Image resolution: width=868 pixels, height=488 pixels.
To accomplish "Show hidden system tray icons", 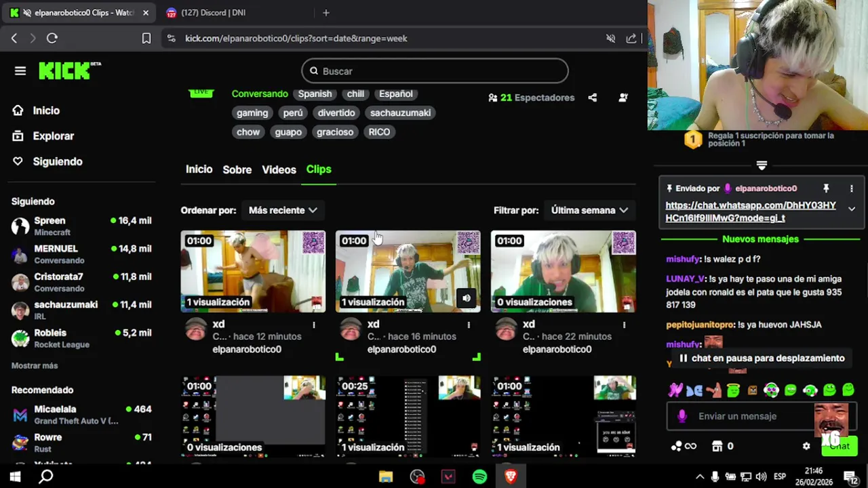I will point(700,476).
